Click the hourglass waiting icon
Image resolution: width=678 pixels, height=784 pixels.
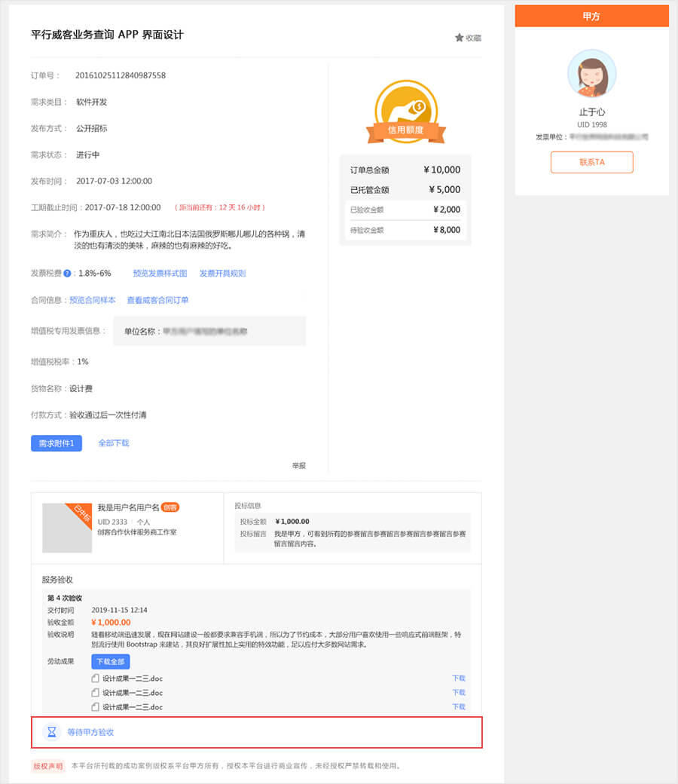pyautogui.click(x=51, y=732)
